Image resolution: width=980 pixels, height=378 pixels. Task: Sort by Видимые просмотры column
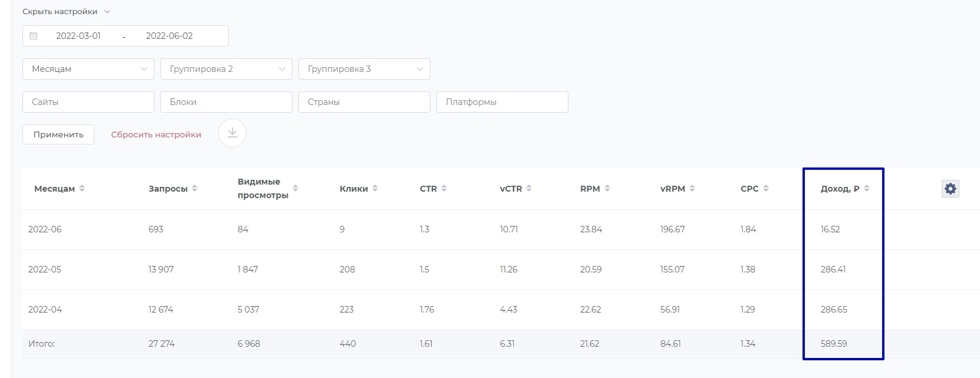pos(295,189)
